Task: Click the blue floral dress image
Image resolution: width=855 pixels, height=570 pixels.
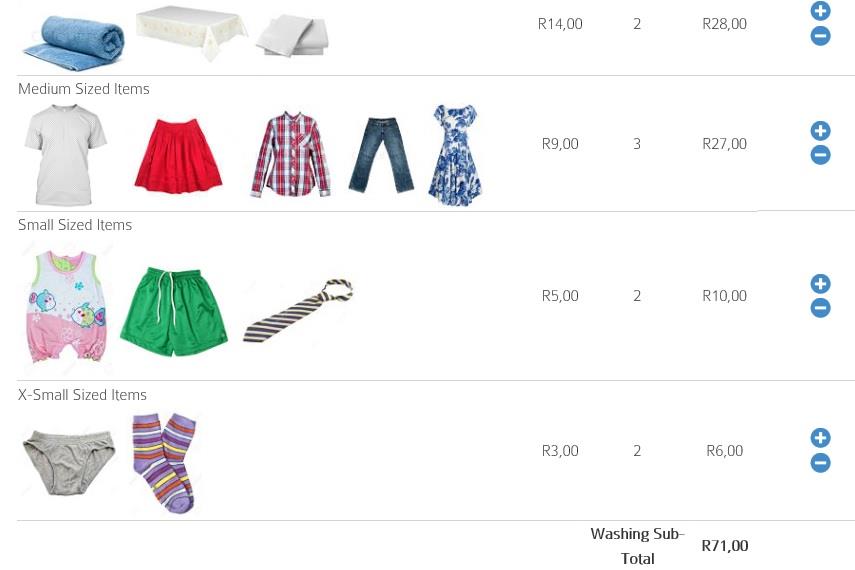Action: [455, 155]
